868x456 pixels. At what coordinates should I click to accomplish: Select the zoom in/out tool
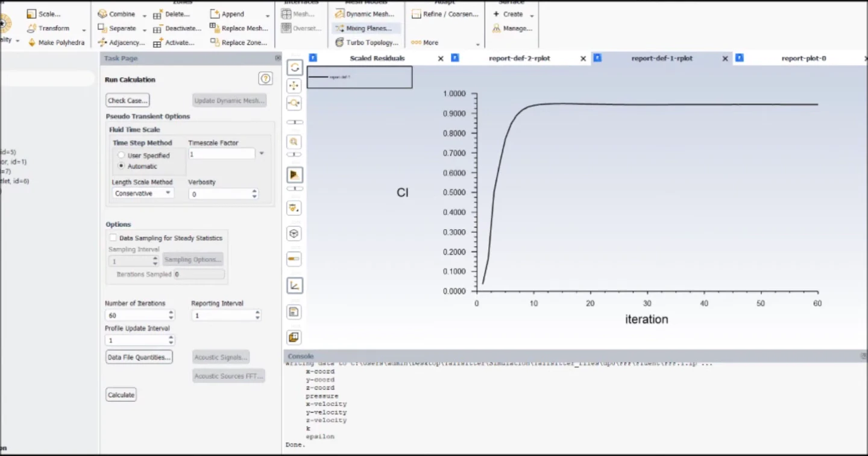coord(295,103)
